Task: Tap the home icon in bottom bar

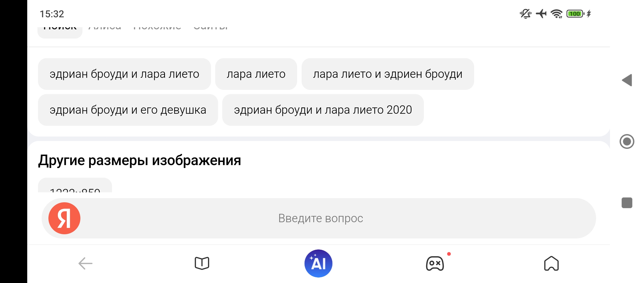Action: coord(551,263)
